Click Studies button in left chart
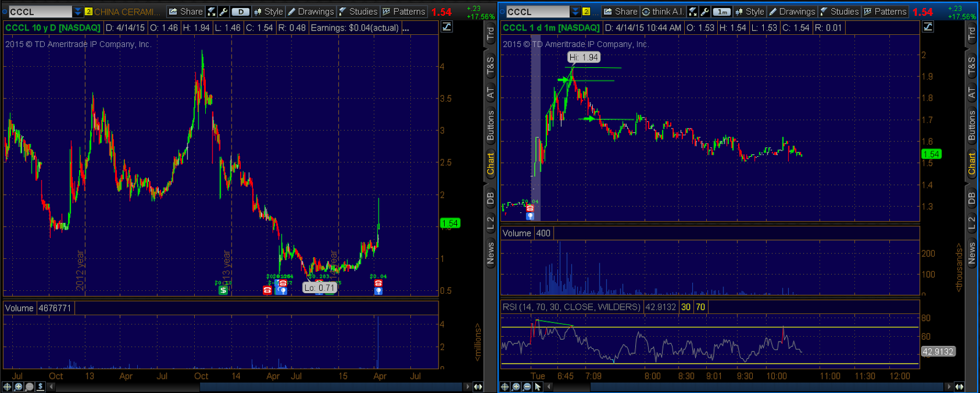This screenshot has width=980, height=393. [358, 12]
